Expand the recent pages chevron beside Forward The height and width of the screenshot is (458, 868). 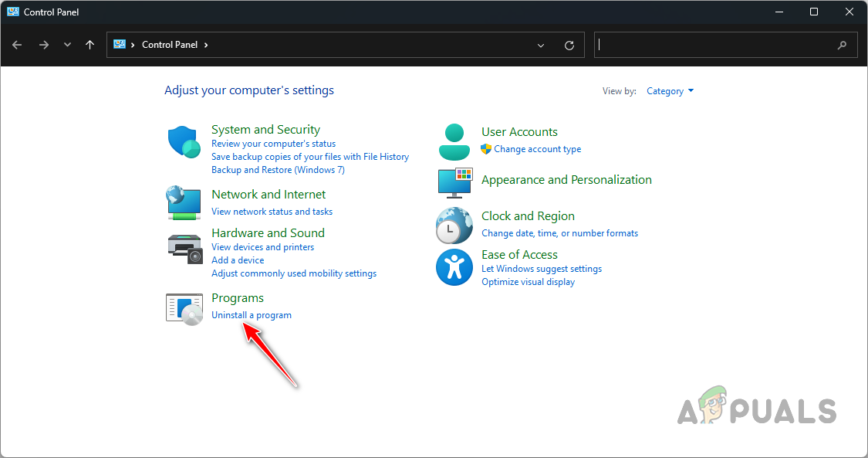pos(67,45)
